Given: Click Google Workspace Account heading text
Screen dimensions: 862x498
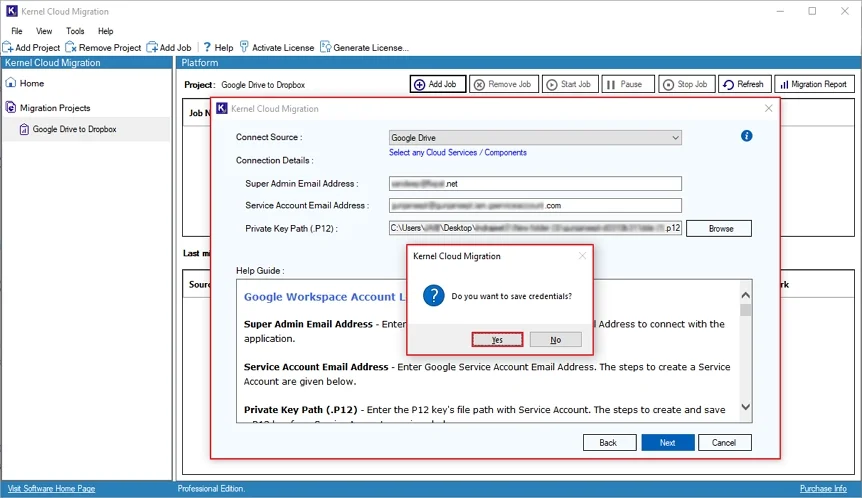Looking at the screenshot, I should pos(324,297).
